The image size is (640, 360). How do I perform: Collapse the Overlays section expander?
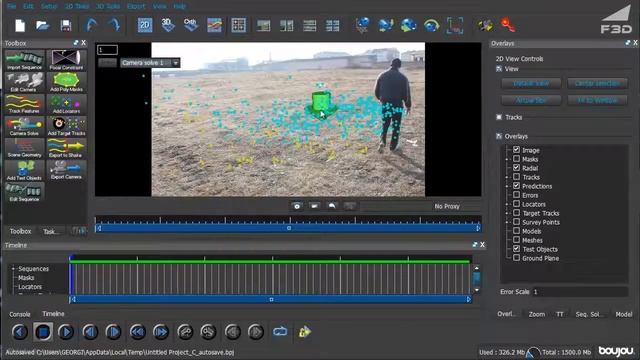click(499, 136)
